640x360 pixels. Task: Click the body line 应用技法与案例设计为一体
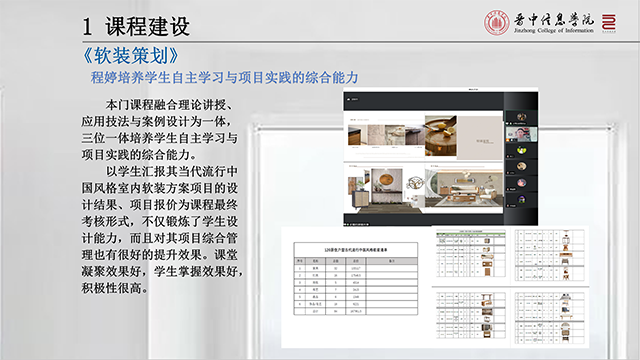coord(156,121)
